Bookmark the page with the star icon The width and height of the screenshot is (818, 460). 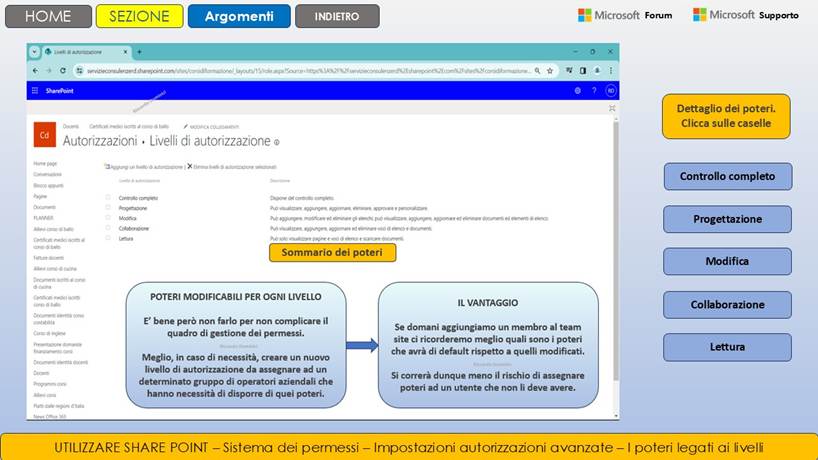pos(549,70)
